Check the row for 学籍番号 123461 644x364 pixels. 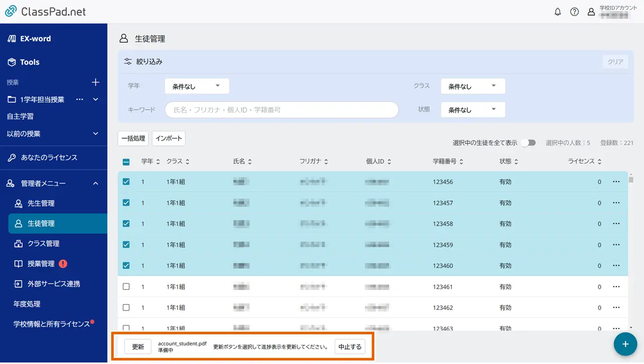[126, 286]
